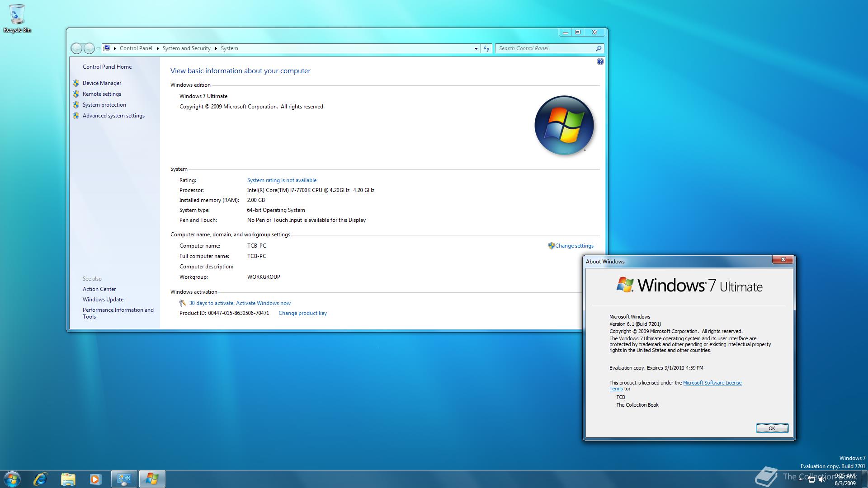Screen dimensions: 868x488
Task: Click the Help question mark icon
Action: 600,61
